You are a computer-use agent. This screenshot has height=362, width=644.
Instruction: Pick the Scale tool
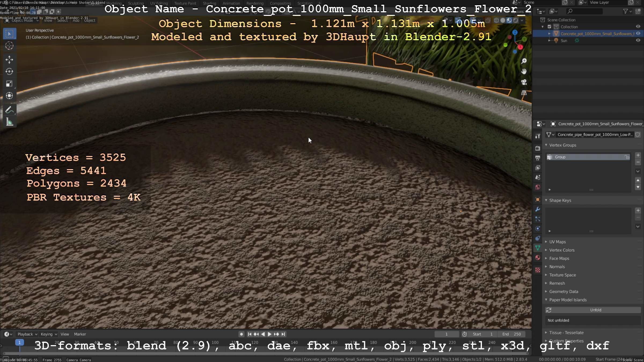[x=9, y=84]
